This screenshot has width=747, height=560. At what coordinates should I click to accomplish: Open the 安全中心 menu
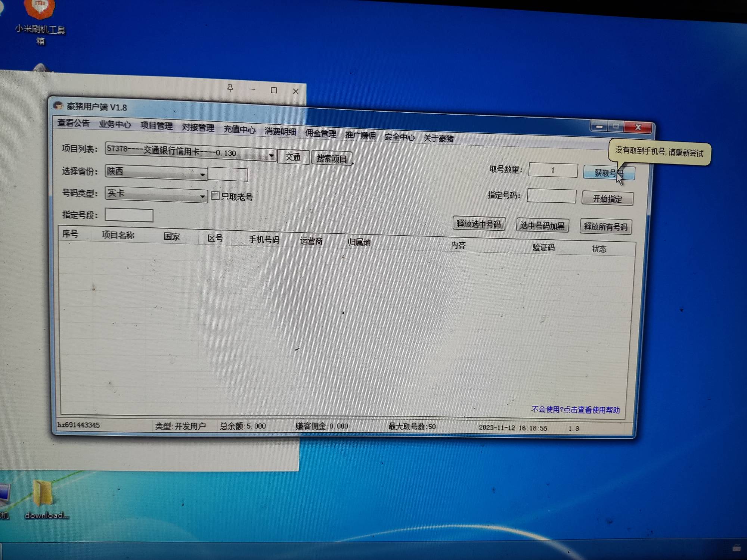point(399,137)
